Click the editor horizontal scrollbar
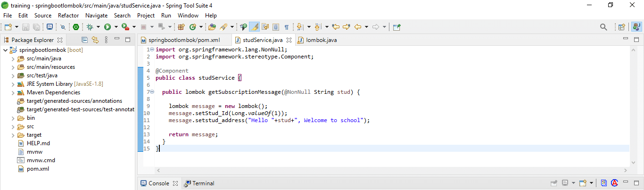Screen dimensions: 644x190 click(392, 170)
